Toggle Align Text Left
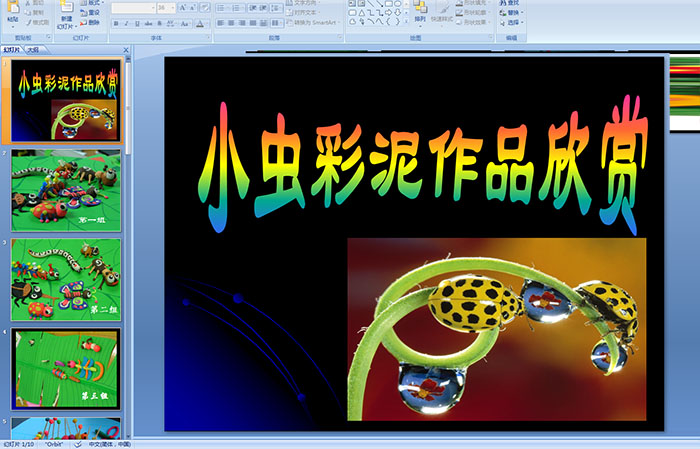Viewport: 700px width, 449px height. [x=221, y=23]
